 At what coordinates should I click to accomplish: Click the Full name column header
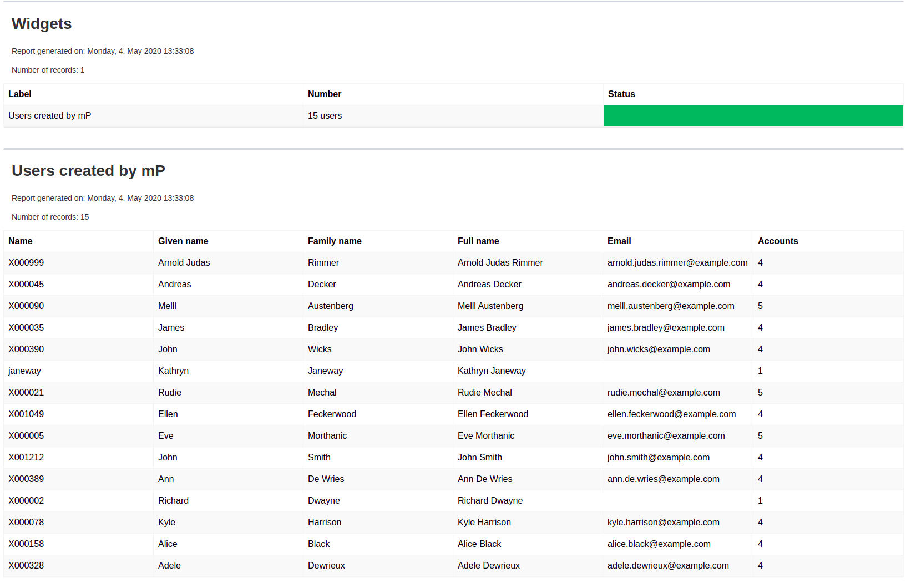[478, 241]
